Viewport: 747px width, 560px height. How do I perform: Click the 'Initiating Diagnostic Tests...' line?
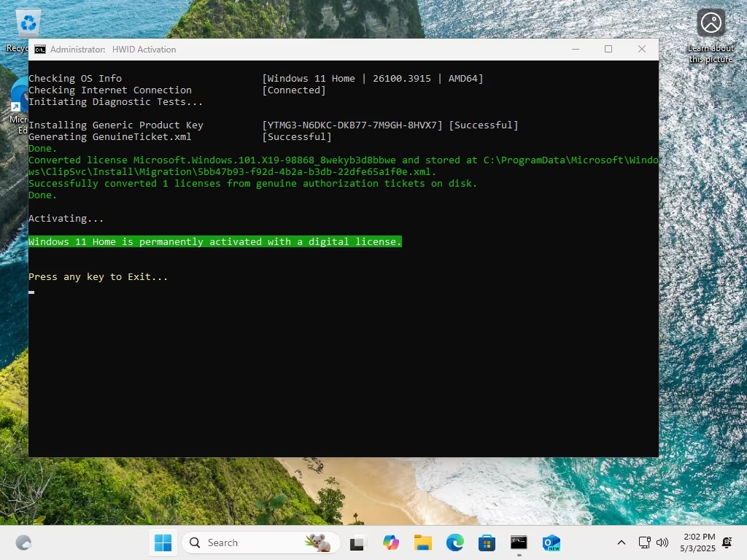click(x=116, y=102)
